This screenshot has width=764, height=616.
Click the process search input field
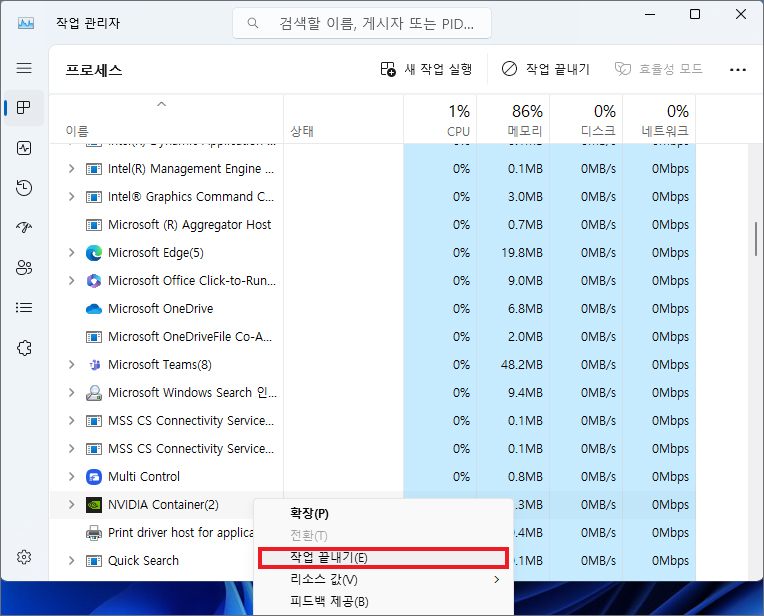click(x=362, y=23)
